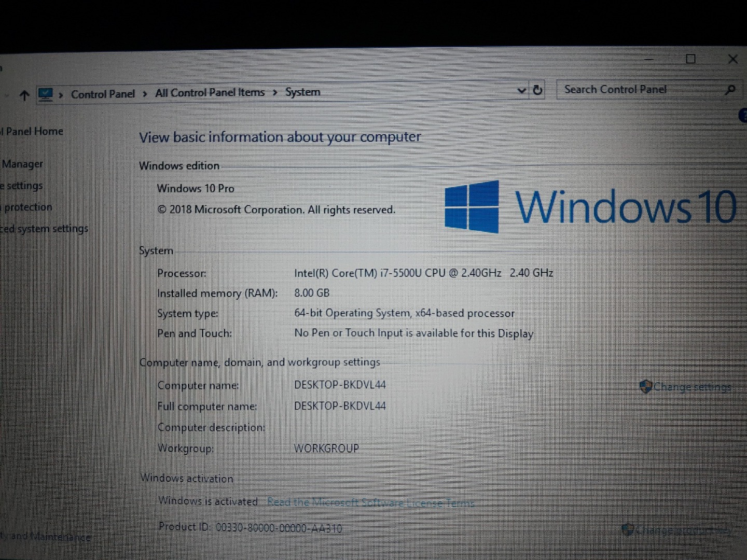
Task: Expand the chevron before Control Panel
Action: [x=61, y=95]
